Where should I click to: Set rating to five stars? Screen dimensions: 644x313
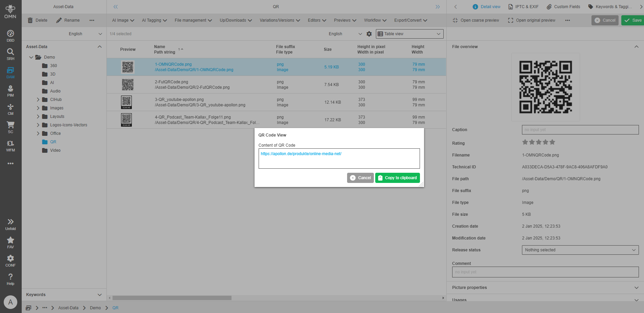pos(552,142)
